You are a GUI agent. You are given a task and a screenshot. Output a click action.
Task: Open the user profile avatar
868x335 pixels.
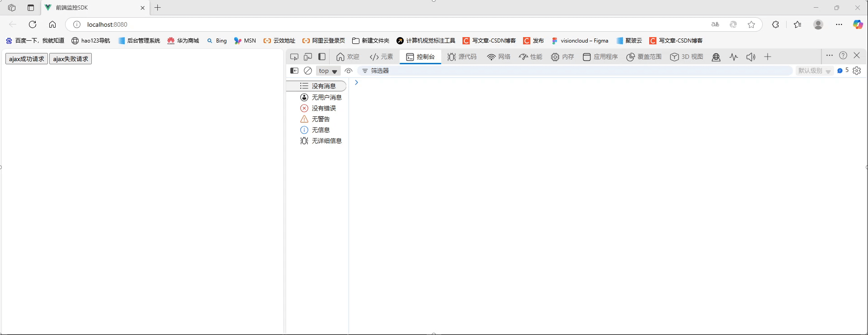[818, 24]
